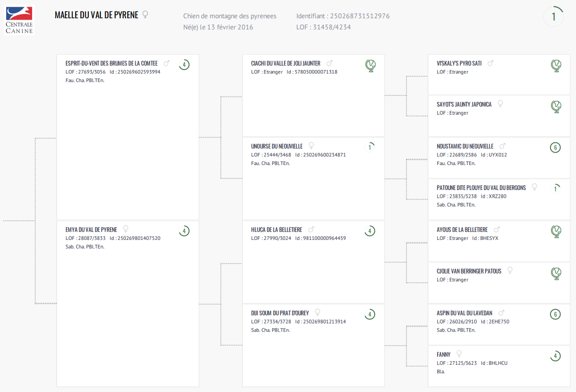This screenshot has height=392, width=576.
Task: Click the rating 1 badge near LOF 31458/4234
Action: pyautogui.click(x=553, y=17)
